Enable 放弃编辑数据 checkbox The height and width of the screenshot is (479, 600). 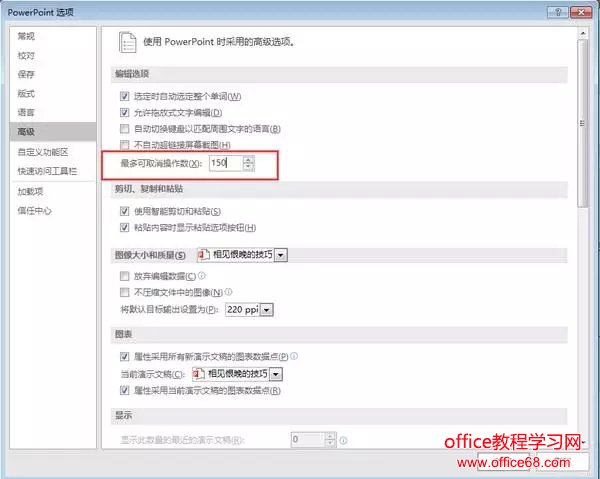pos(124,276)
